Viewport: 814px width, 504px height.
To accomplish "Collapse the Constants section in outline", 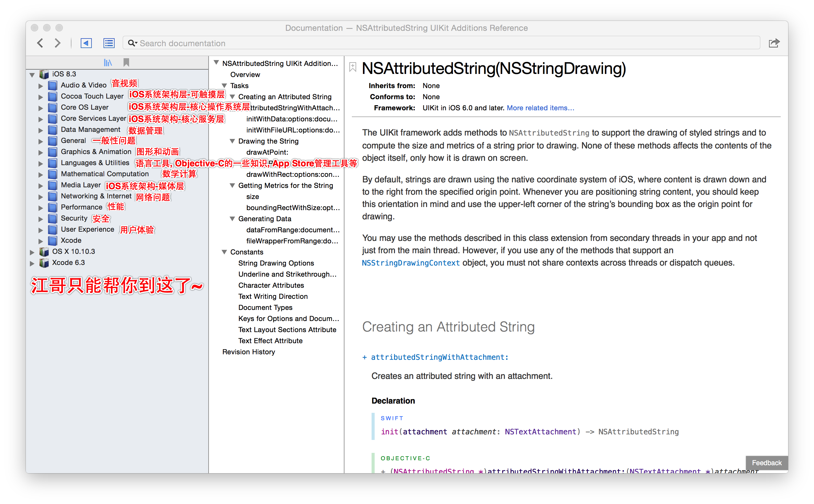I will pyautogui.click(x=224, y=252).
